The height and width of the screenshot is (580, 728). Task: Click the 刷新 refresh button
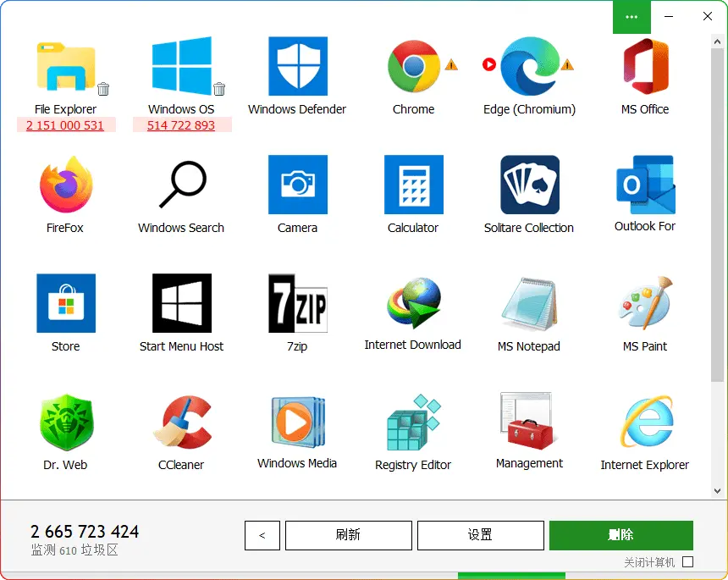(x=348, y=535)
